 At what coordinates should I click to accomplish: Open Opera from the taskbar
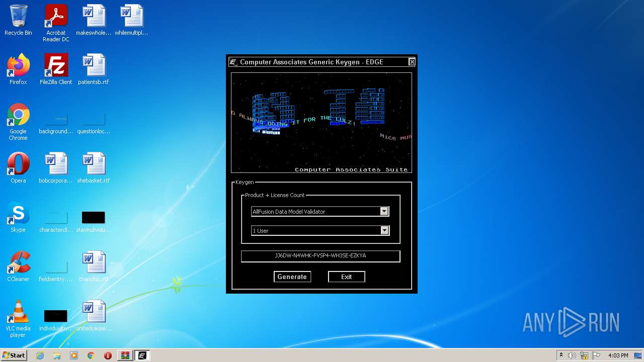point(108,355)
